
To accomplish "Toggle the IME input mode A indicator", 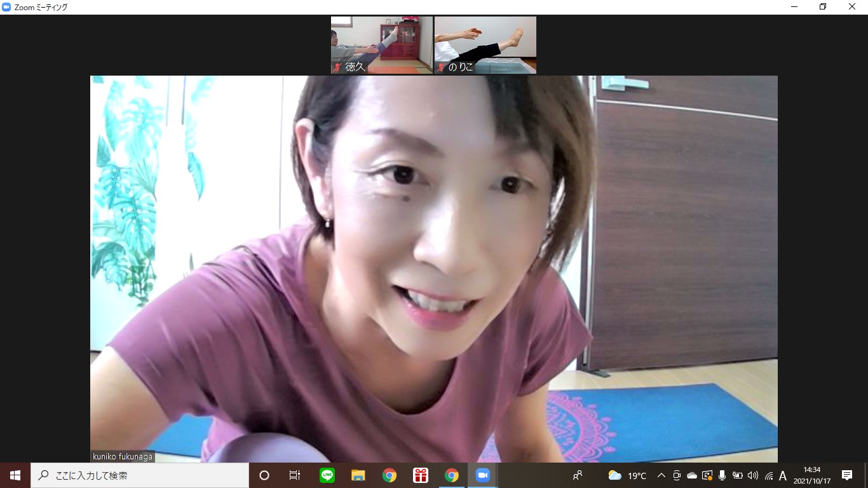I will click(x=783, y=475).
